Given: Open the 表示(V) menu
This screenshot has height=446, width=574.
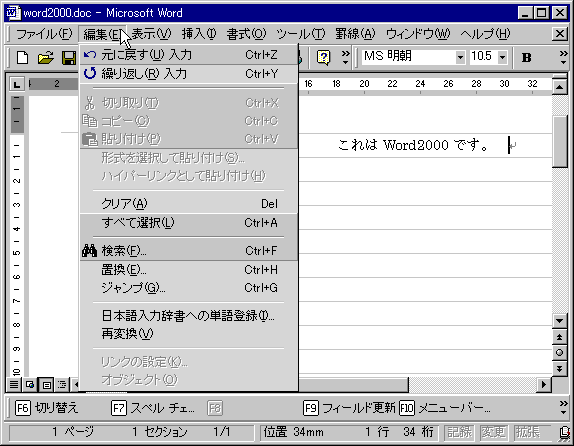Looking at the screenshot, I should coord(151,34).
